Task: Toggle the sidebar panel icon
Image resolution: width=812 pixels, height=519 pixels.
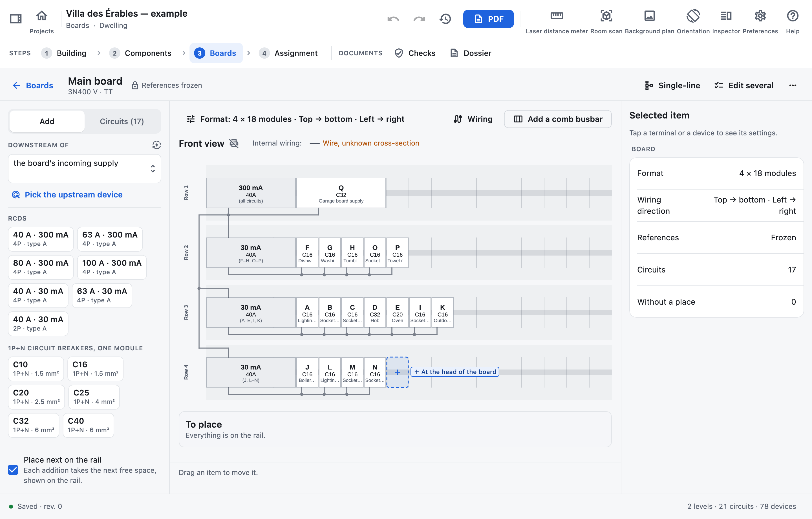Action: [16, 19]
